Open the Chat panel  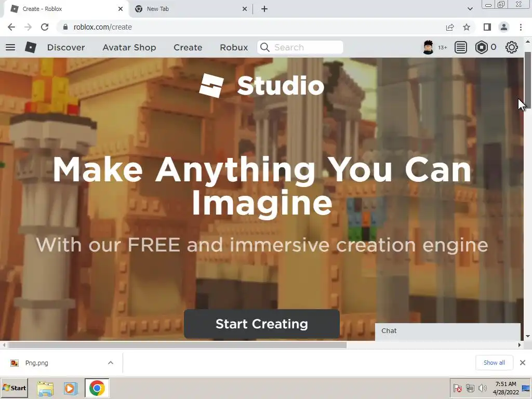(447, 331)
